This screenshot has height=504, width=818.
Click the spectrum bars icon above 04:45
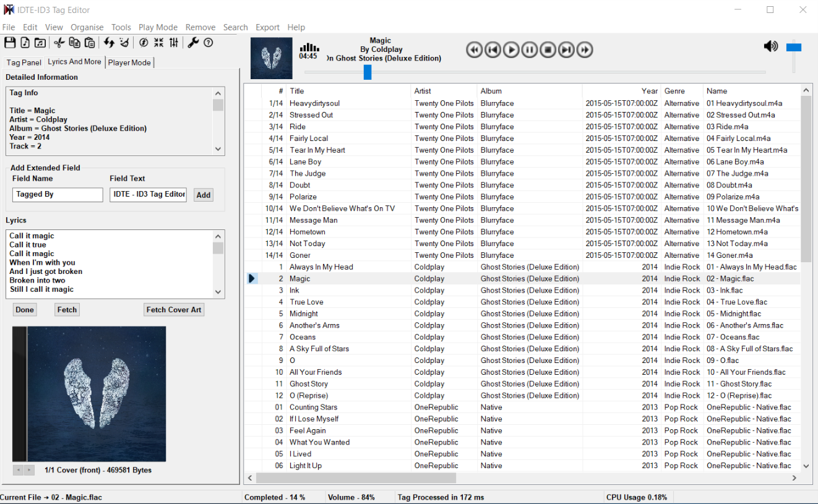click(309, 47)
